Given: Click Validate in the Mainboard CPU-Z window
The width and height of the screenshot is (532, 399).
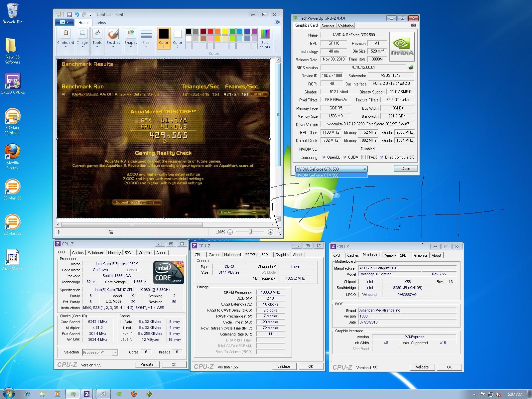Looking at the screenshot, I should point(422,367).
